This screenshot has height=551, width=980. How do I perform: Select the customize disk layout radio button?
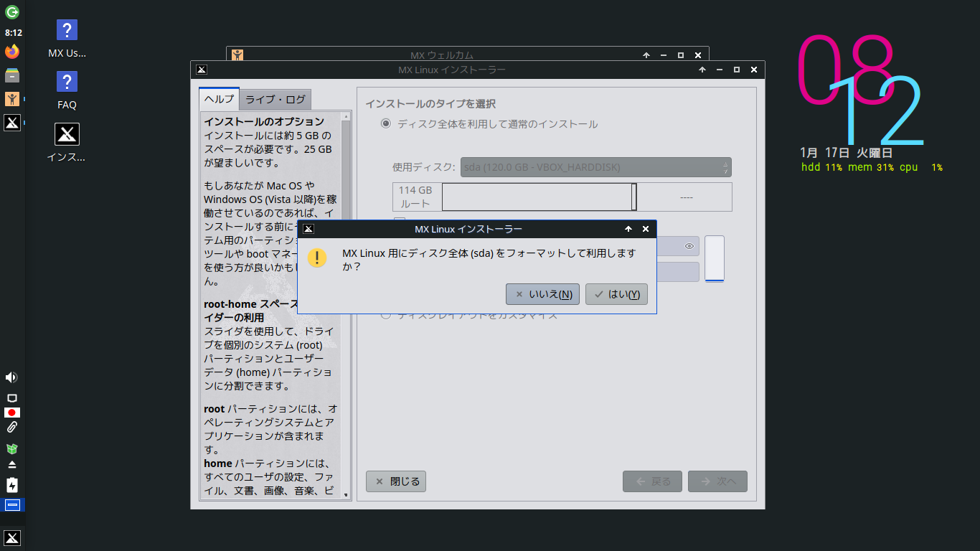tap(386, 315)
